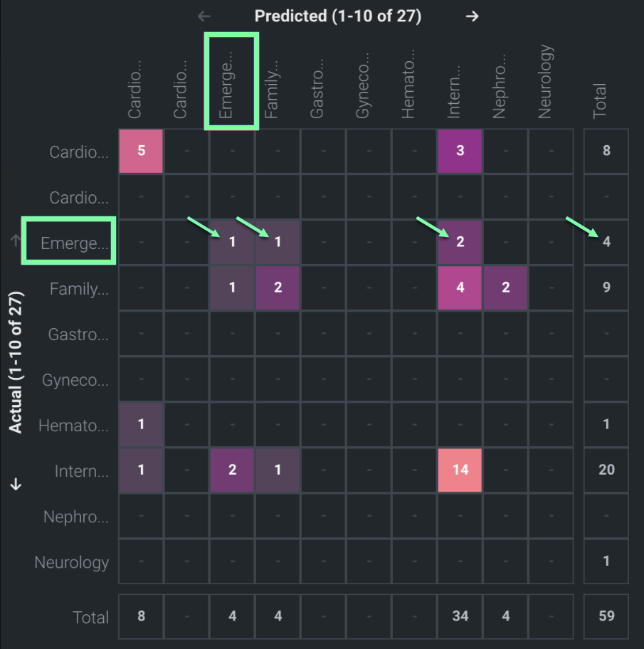Click the row total cell showing 20
The width and height of the screenshot is (644, 649).
coord(606,470)
